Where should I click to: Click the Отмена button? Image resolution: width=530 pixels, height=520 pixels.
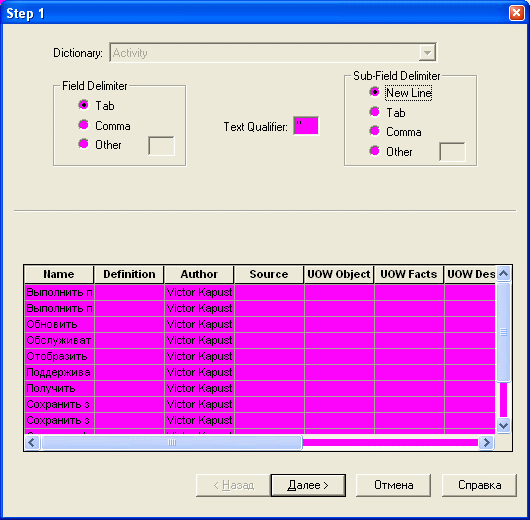pos(393,485)
